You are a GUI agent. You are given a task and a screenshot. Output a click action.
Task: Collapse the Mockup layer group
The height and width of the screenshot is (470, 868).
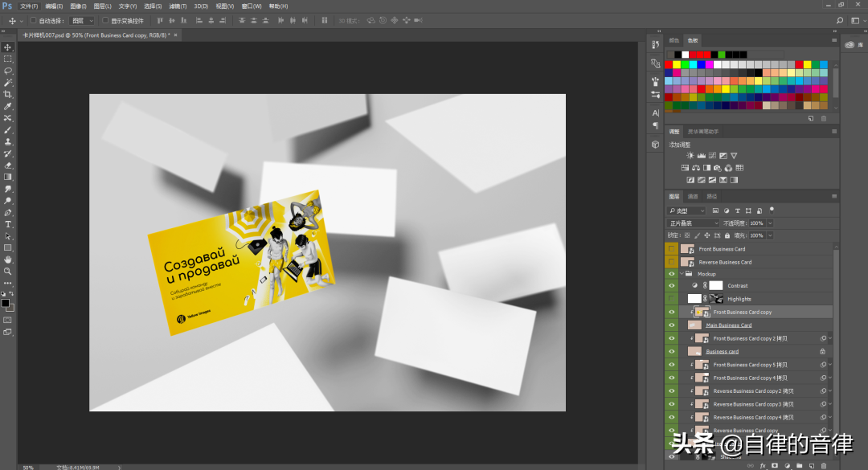click(x=681, y=274)
